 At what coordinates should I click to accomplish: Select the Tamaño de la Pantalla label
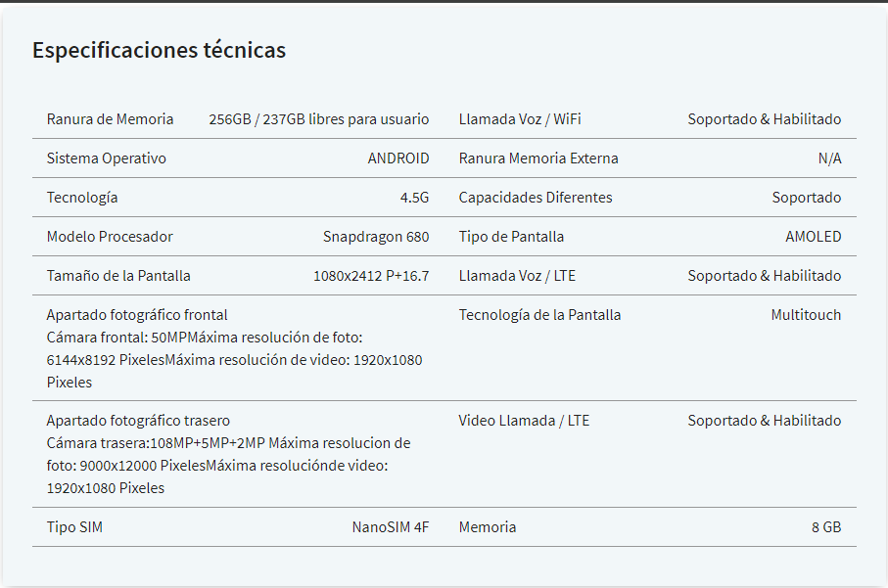coord(118,276)
